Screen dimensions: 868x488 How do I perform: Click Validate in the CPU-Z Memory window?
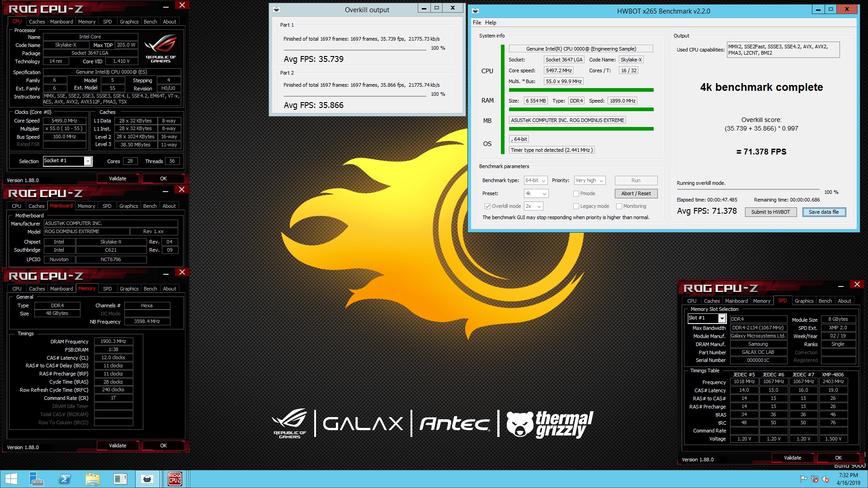(118, 446)
